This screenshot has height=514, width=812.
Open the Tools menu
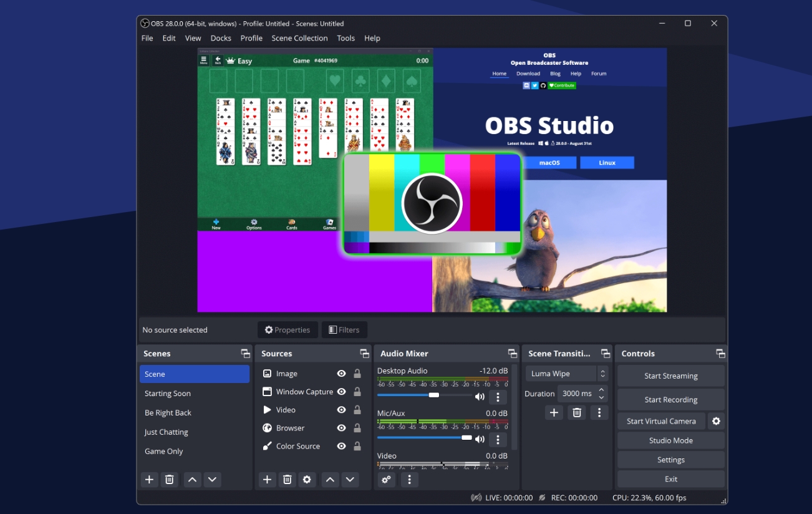[346, 38]
